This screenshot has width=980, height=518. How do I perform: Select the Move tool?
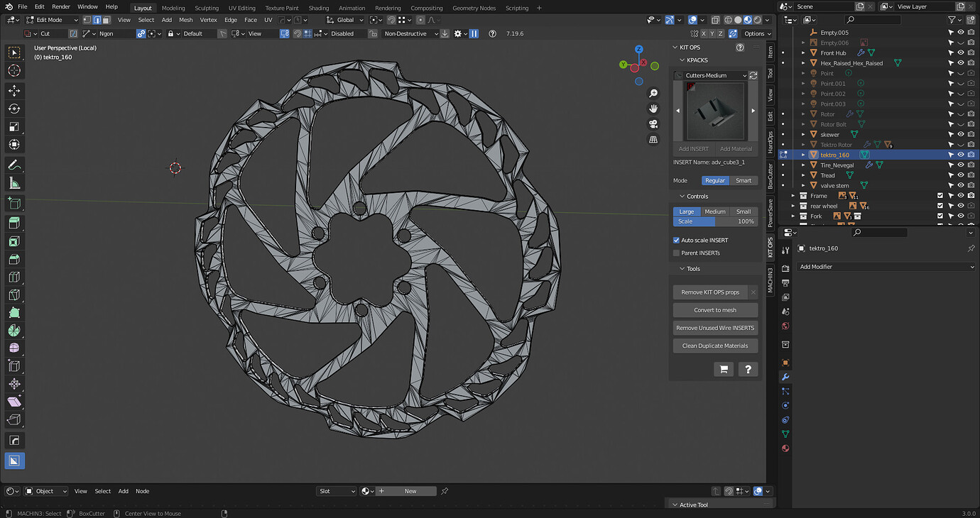pos(14,90)
